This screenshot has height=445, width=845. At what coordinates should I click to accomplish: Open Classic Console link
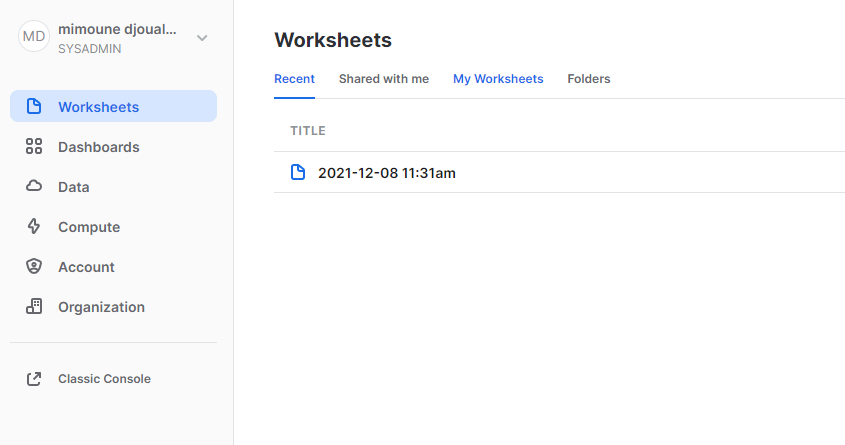pos(104,379)
